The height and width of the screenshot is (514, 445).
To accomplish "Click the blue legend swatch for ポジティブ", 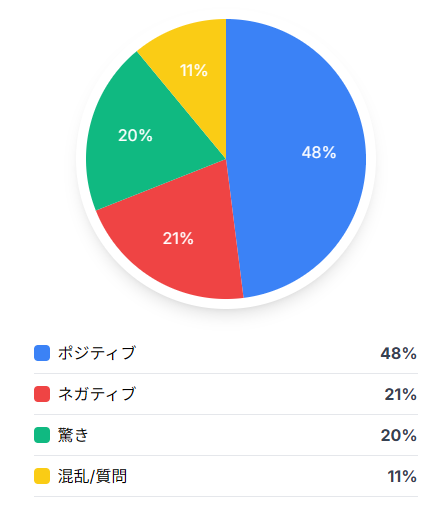I will [42, 353].
